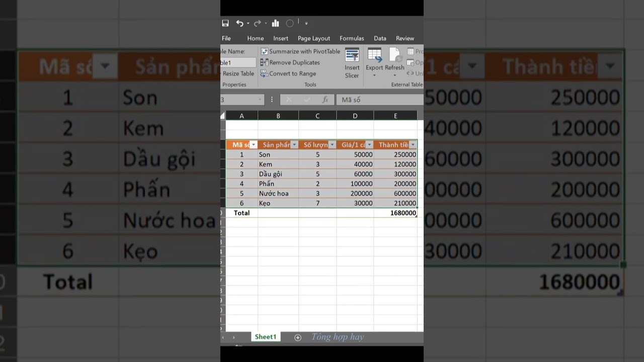Customize the Quick Access Toolbar dropdown

(306, 23)
